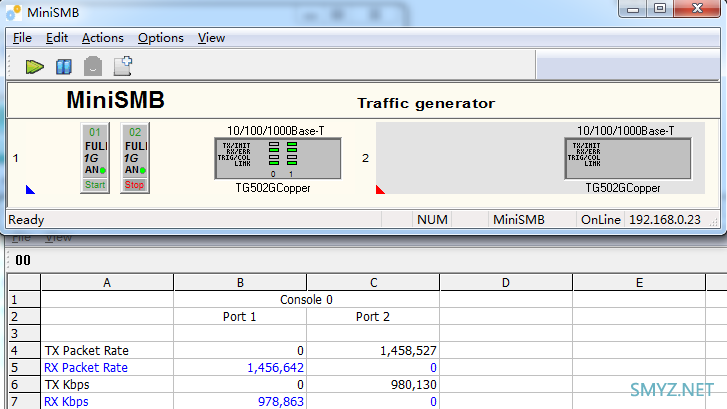The image size is (727, 409).
Task: Minimize the MiniSMB window
Action: click(633, 9)
